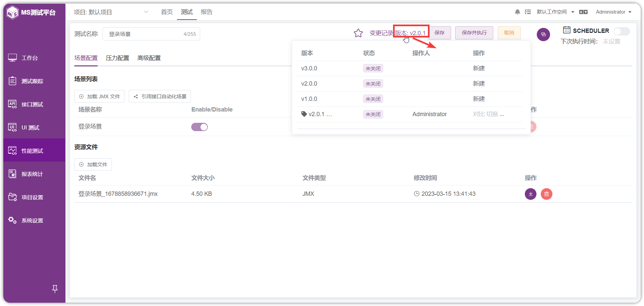Click the 加载文件 button
Screen dimensions: 644x306
tap(93, 165)
